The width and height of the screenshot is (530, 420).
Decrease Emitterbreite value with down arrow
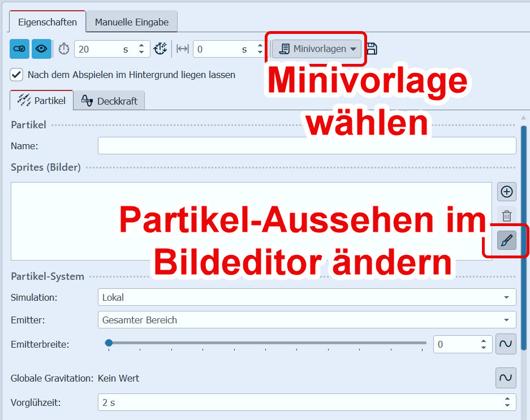coord(484,347)
